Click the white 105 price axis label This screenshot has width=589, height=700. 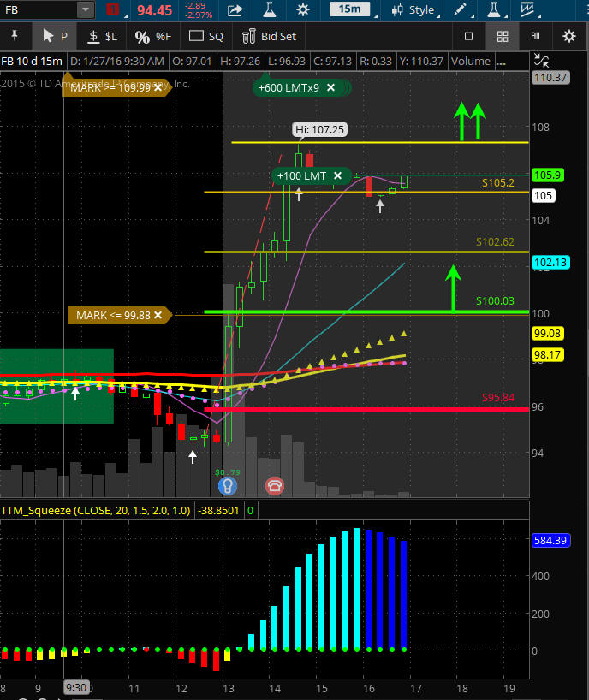543,195
